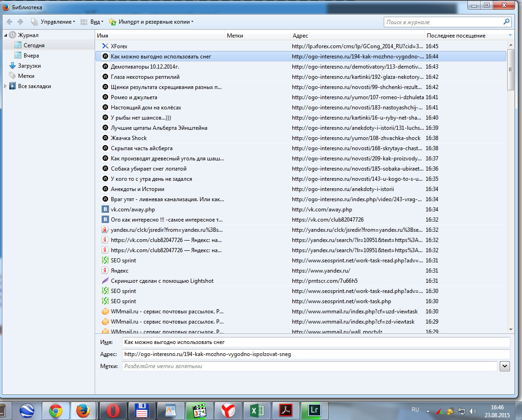This screenshot has width=522, height=420.
Task: Click the Журнал clock icon
Action: (x=13, y=35)
